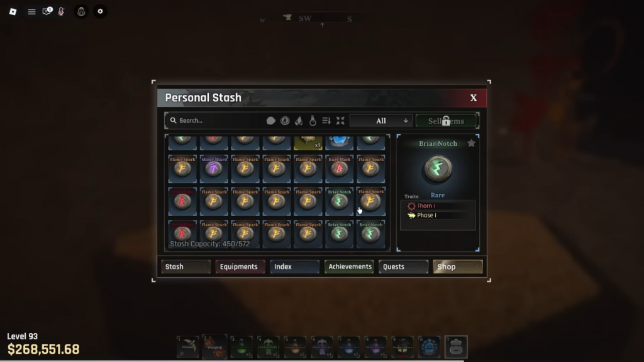Open the Roblox hamburger menu

(31, 11)
